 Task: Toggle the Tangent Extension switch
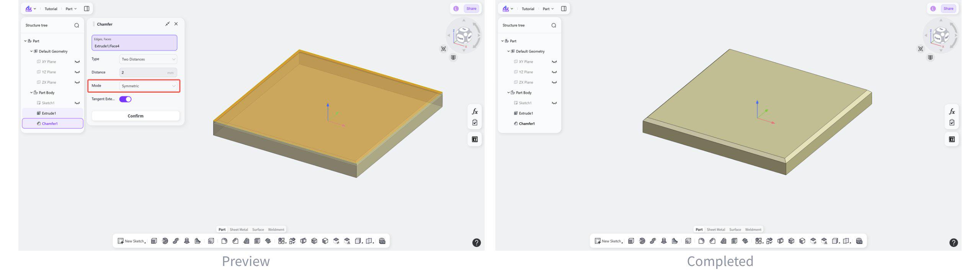[125, 99]
